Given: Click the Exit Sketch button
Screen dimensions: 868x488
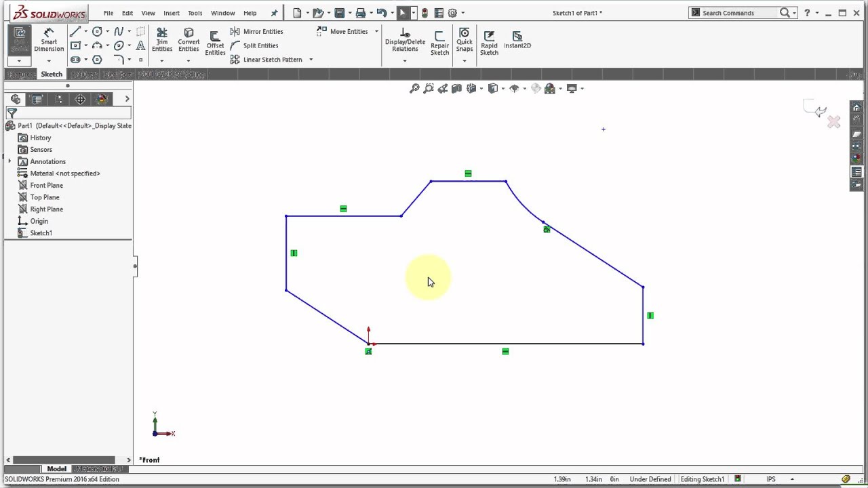Looking at the screenshot, I should [20, 40].
